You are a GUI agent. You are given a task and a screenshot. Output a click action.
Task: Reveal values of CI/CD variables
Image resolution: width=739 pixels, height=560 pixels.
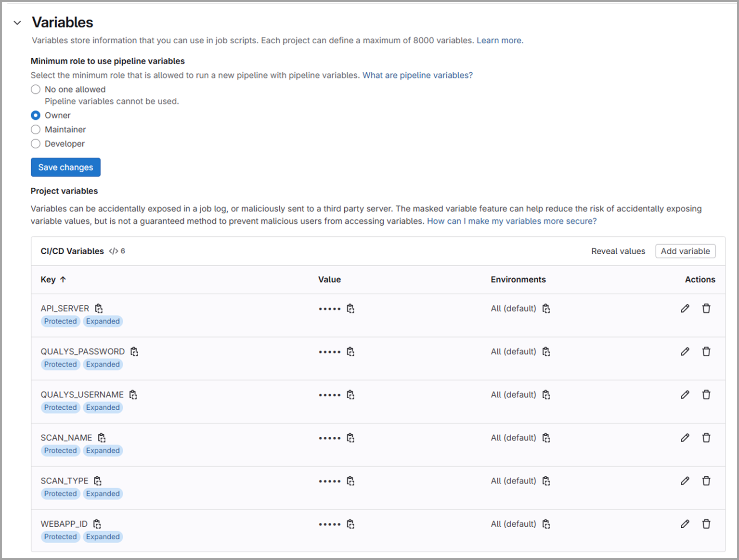618,251
